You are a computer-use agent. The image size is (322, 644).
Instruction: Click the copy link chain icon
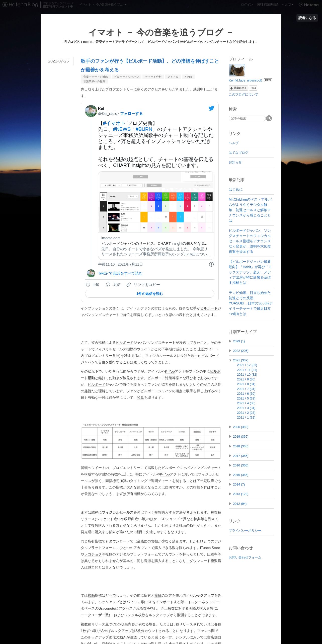coord(129,285)
